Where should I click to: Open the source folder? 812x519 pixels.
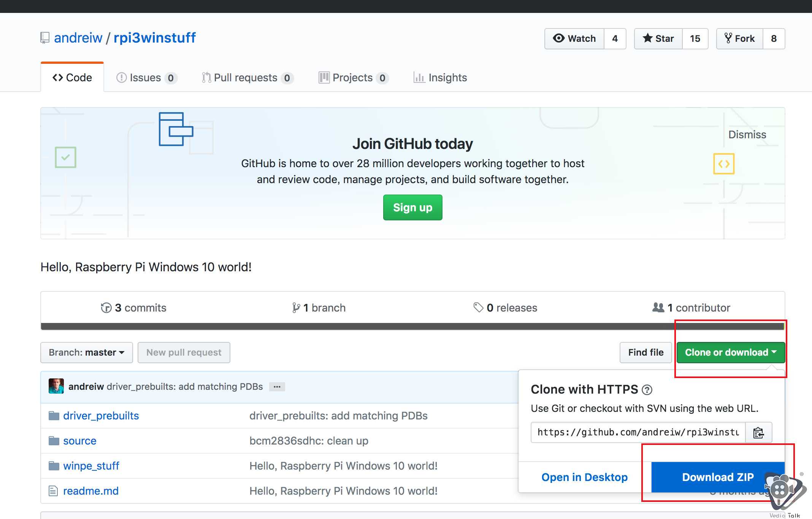[x=80, y=441]
